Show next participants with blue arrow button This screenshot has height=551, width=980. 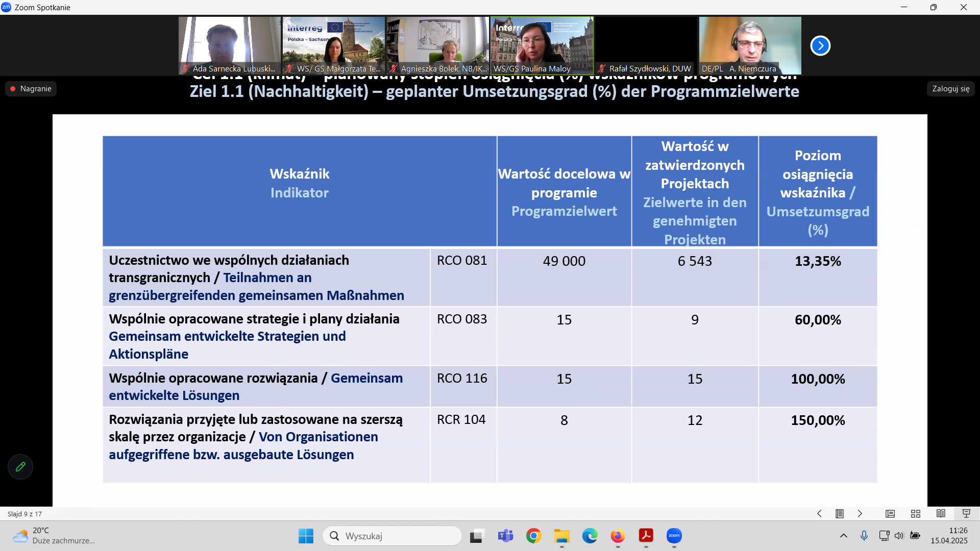(820, 45)
